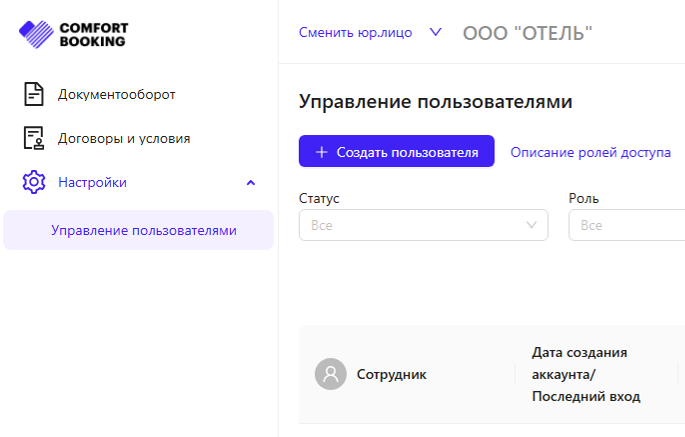The width and height of the screenshot is (685, 437).
Task: Click the Дата создания аккаунта column header
Action: click(586, 374)
